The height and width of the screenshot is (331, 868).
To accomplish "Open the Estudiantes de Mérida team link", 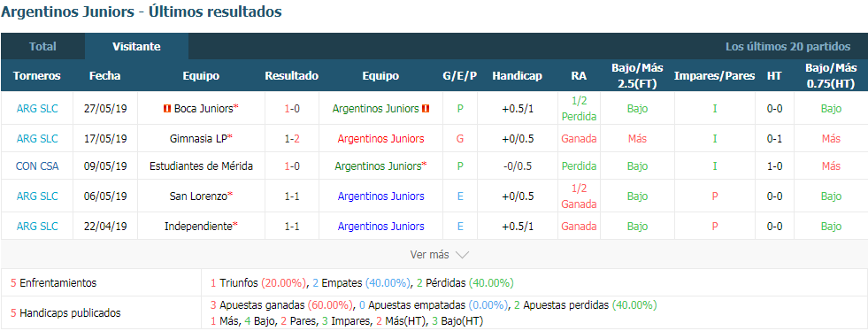I will coord(202,166).
